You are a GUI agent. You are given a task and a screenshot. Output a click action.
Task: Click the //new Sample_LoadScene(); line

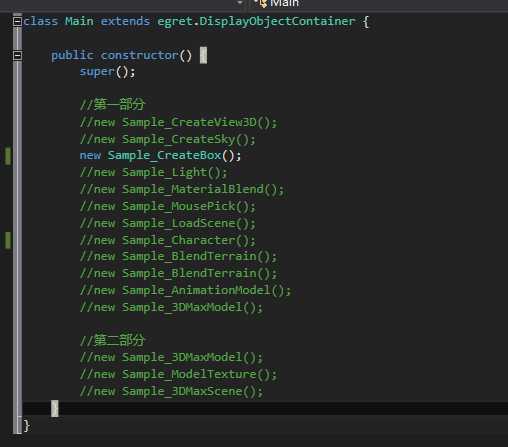click(168, 223)
